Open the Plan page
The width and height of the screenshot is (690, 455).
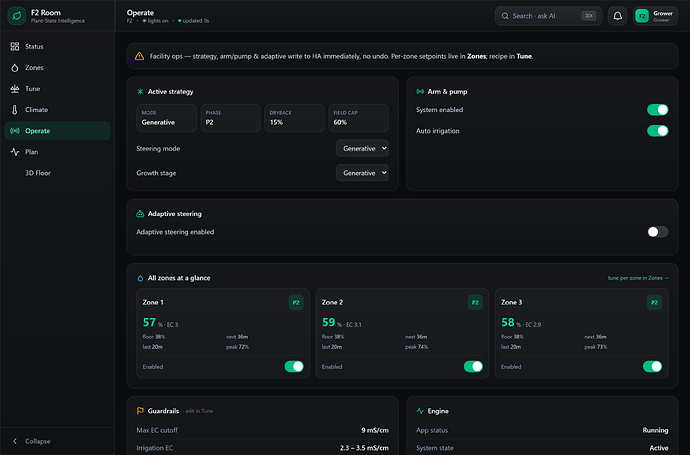pyautogui.click(x=57, y=152)
